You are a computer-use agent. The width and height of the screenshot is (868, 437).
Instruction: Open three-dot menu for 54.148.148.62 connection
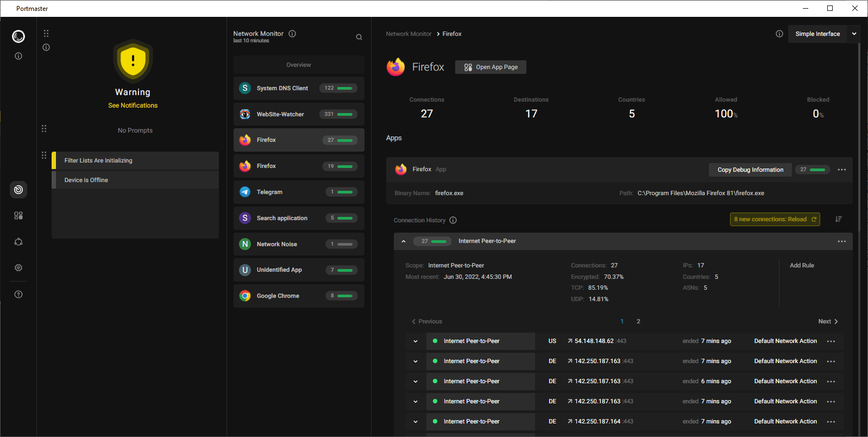click(x=831, y=341)
